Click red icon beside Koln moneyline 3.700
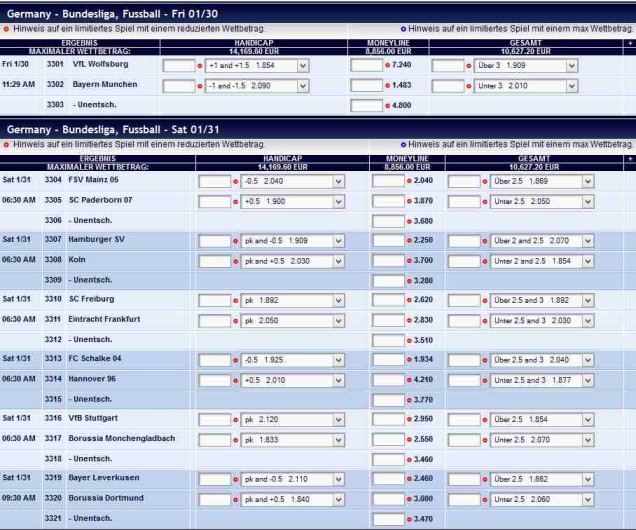 [x=409, y=261]
